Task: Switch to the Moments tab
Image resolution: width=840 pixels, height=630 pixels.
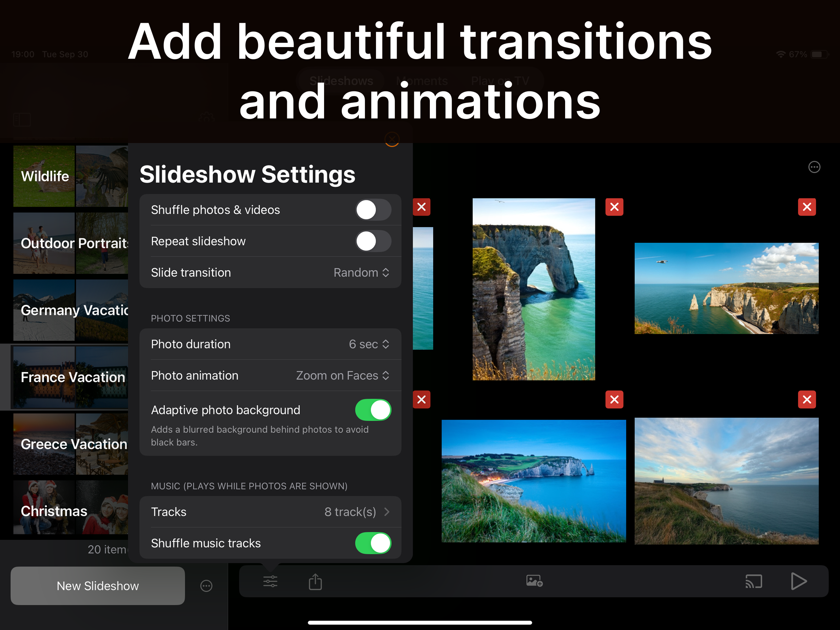Action: [422, 81]
